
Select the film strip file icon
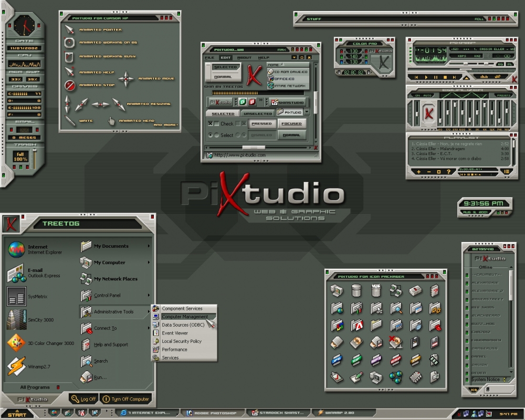coord(434,360)
